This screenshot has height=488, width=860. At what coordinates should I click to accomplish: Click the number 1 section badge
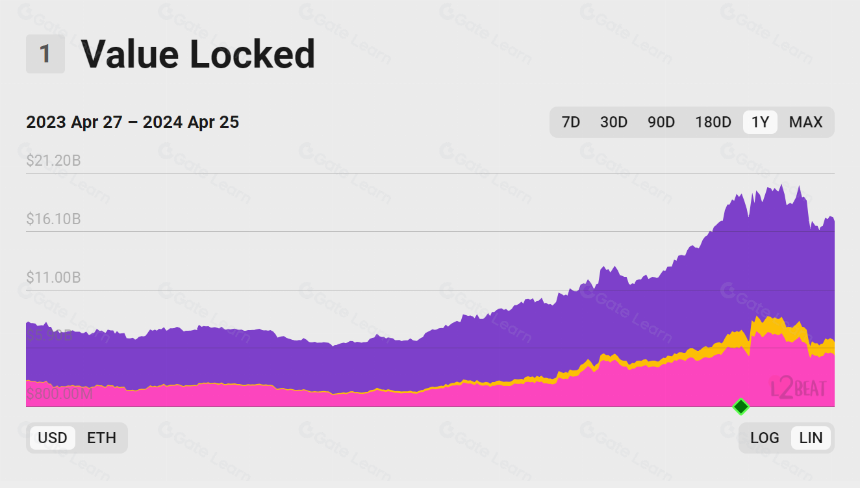click(46, 54)
